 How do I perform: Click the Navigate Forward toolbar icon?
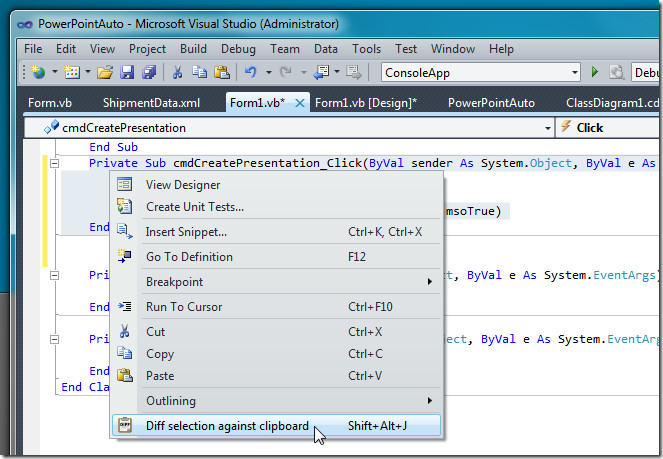[353, 72]
